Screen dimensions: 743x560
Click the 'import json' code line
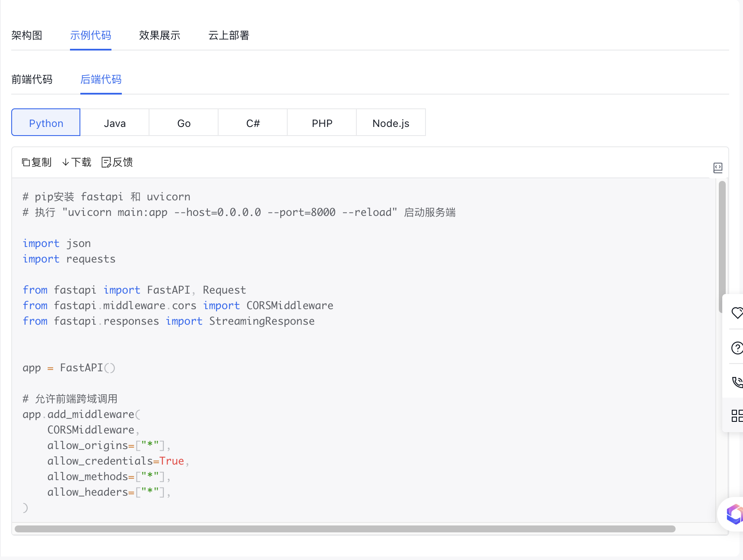pyautogui.click(x=57, y=244)
